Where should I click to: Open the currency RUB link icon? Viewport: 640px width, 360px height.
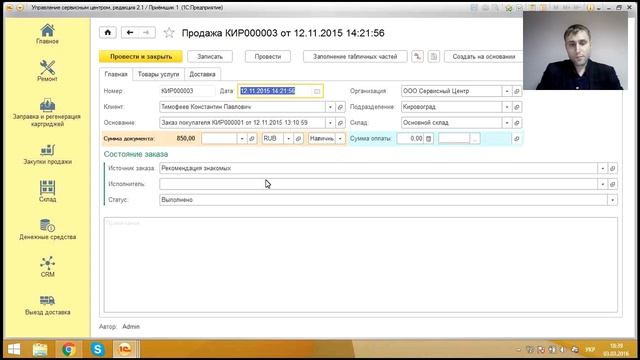click(298, 138)
